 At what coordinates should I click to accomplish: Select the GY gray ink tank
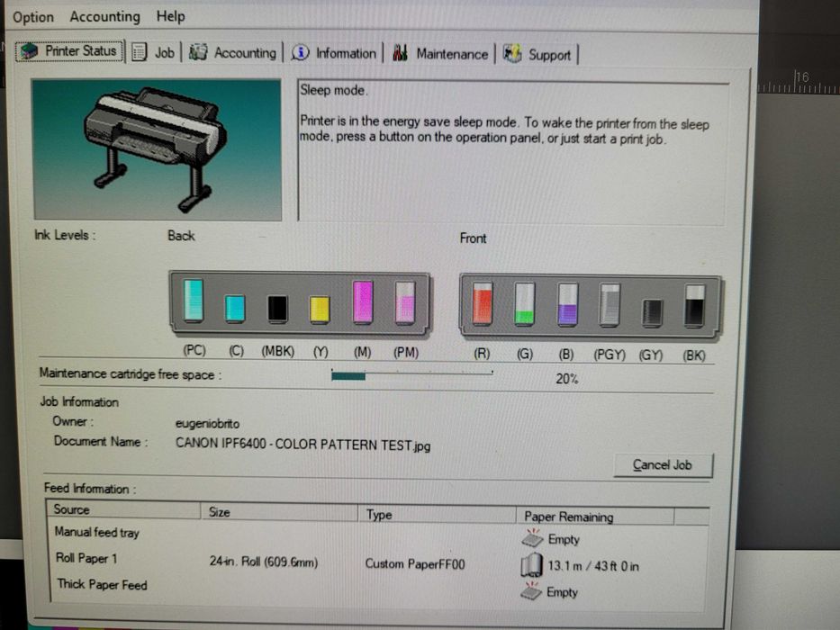click(652, 313)
